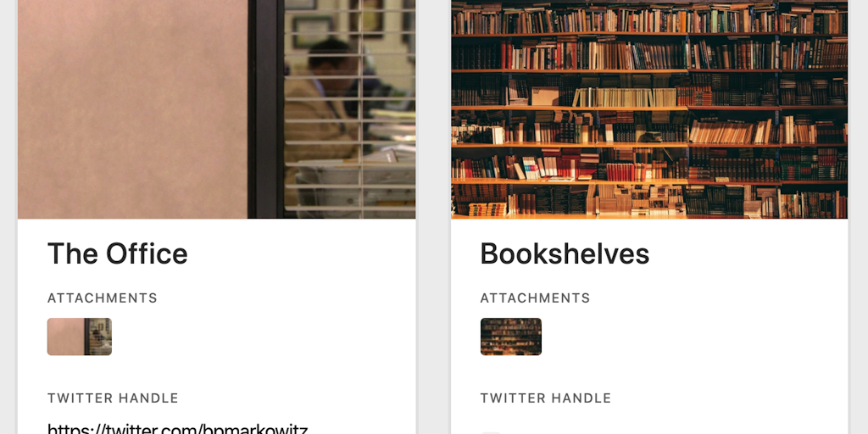Click blank space right of Bookshelves attachment
This screenshot has height=434, width=868.
point(692,337)
